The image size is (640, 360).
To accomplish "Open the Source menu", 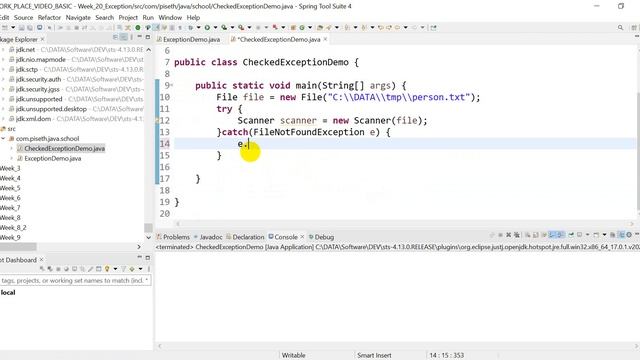I will coord(23,18).
